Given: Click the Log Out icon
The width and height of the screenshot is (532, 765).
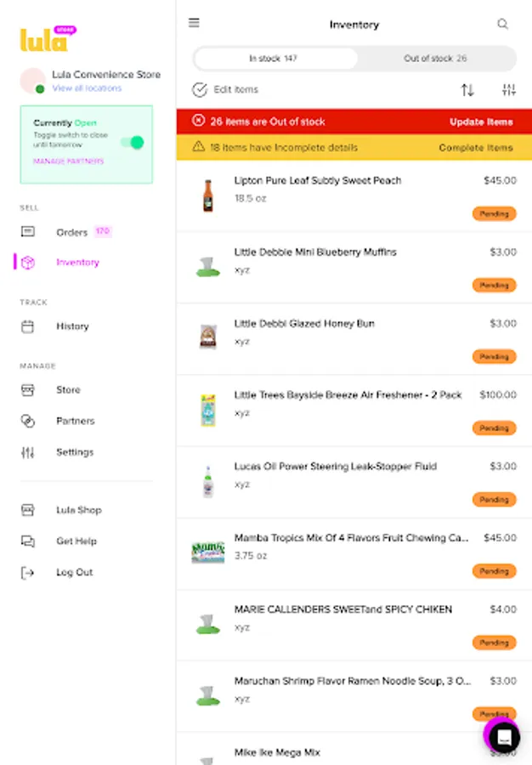Looking at the screenshot, I should pyautogui.click(x=28, y=572).
